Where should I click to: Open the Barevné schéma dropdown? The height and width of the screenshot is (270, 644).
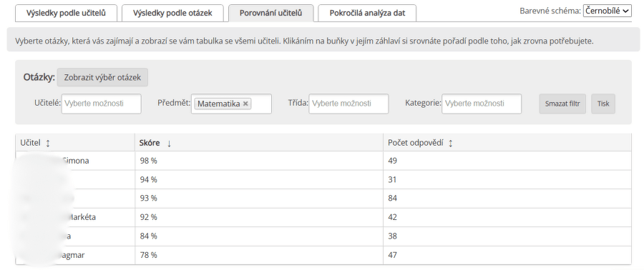click(607, 11)
